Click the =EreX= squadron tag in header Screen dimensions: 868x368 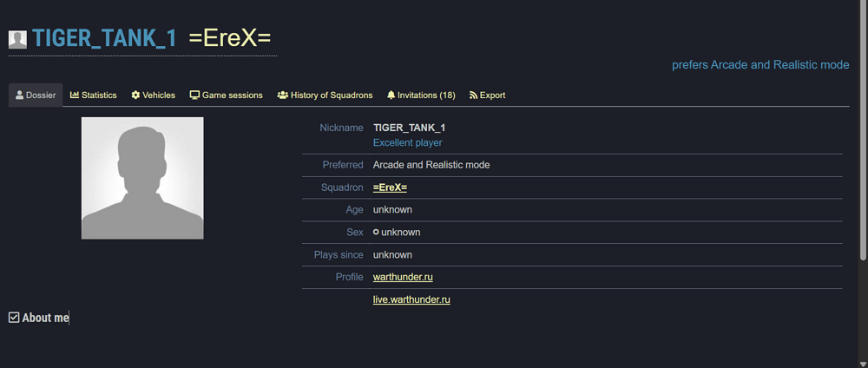tap(230, 38)
